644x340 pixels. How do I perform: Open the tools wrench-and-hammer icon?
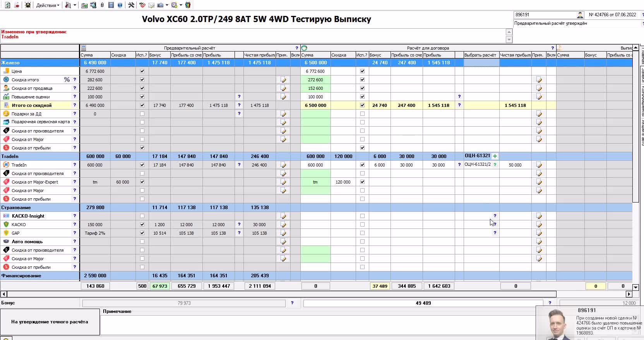(x=132, y=5)
